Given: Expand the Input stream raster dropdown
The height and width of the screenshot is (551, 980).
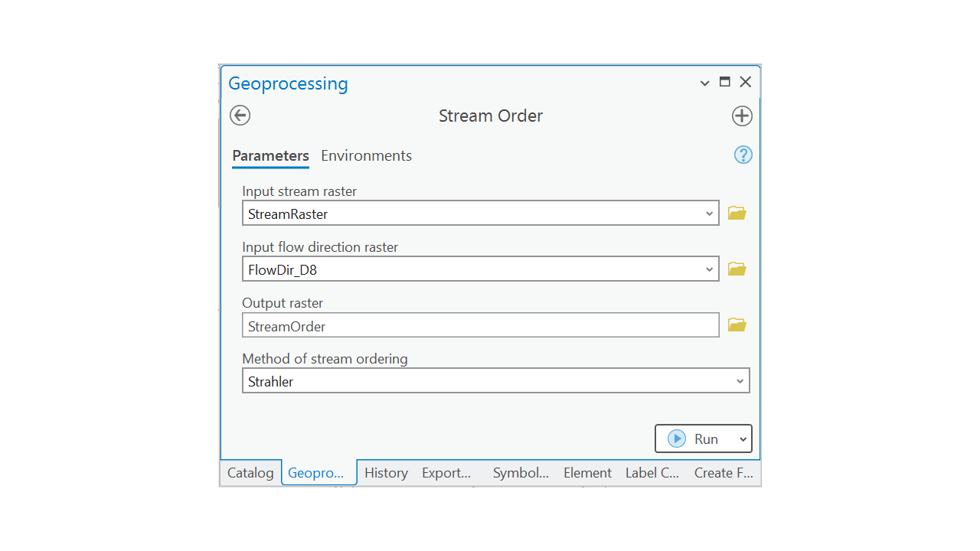Looking at the screenshot, I should (709, 214).
